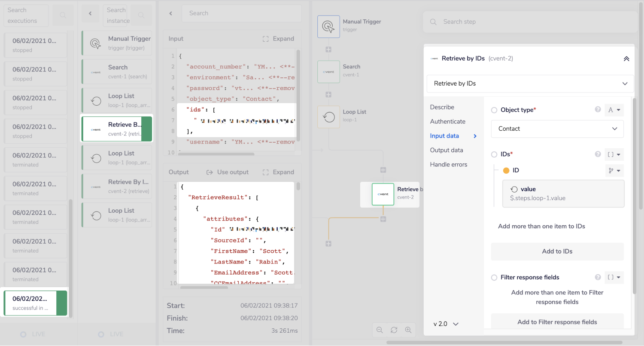This screenshot has width=644, height=346.
Task: Switch to the Output data tab
Action: (447, 150)
